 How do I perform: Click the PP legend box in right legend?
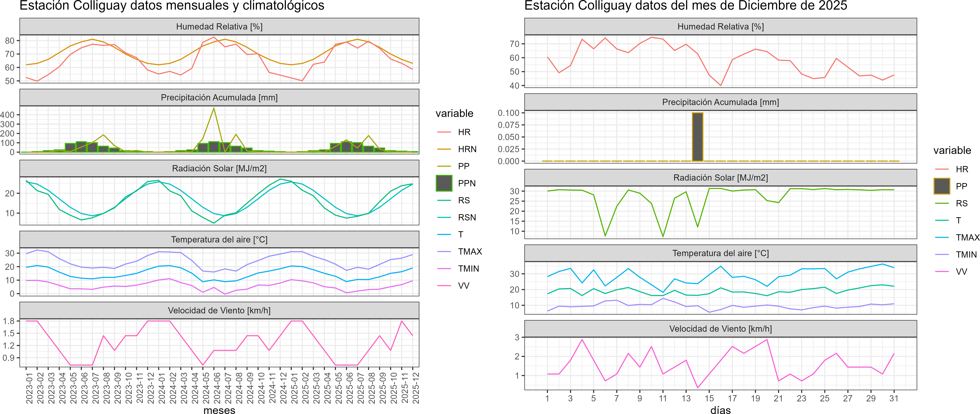942,186
